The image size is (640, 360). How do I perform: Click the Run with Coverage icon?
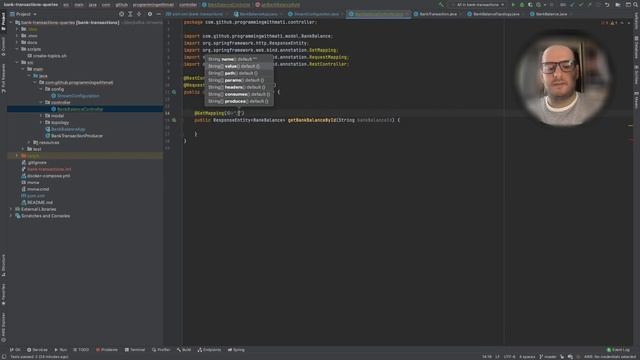coord(530,4)
